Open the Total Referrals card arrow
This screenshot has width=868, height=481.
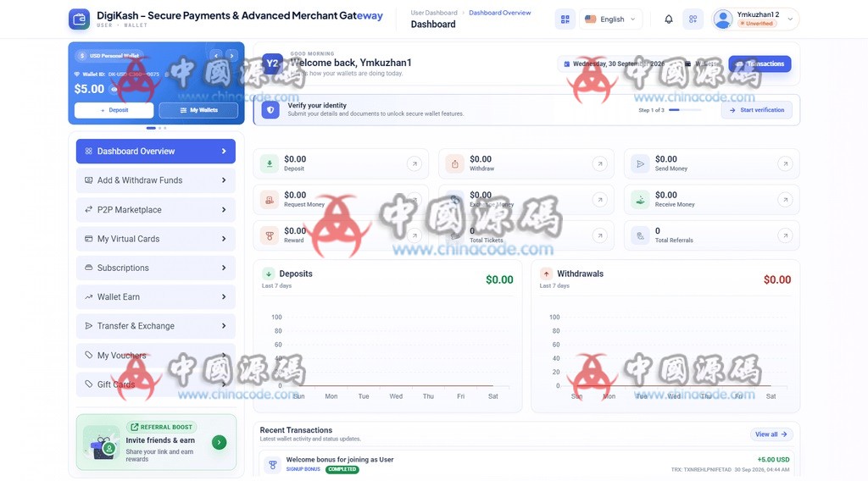[785, 235]
